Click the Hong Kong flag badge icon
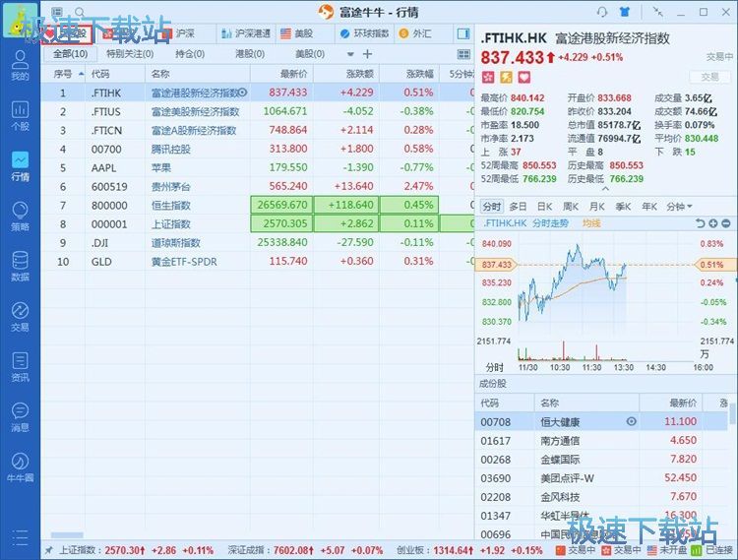 (488, 77)
